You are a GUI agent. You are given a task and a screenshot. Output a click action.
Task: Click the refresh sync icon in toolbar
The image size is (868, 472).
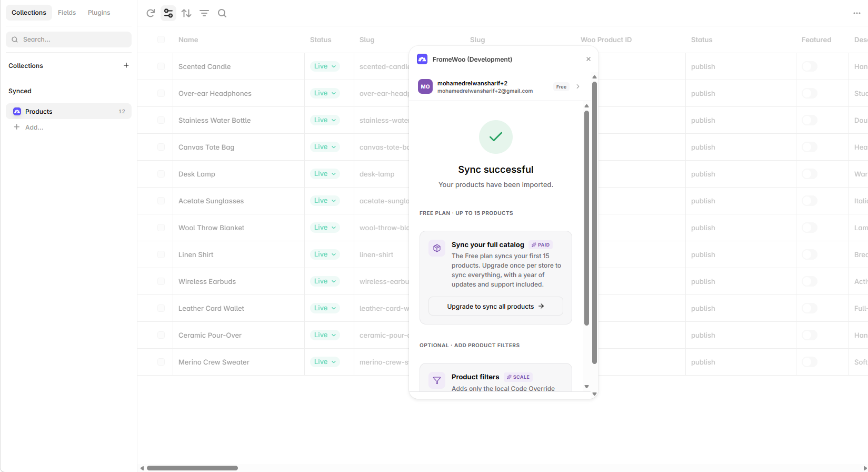(x=151, y=13)
